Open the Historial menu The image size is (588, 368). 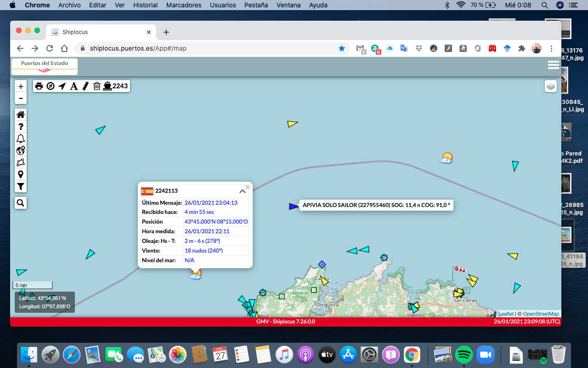click(x=145, y=5)
